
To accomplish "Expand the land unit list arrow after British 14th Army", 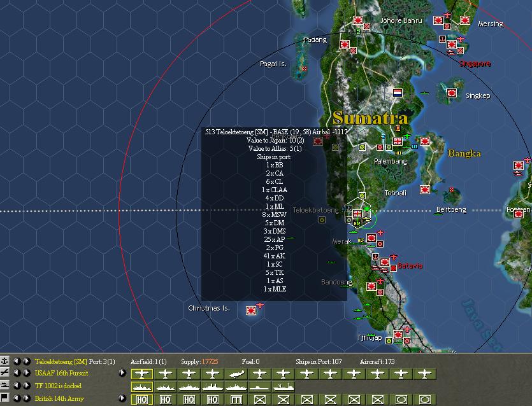I will click(x=122, y=398).
